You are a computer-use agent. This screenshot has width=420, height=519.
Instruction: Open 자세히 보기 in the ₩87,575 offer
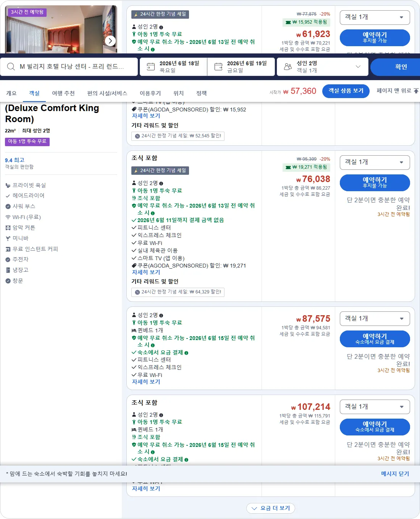146,382
